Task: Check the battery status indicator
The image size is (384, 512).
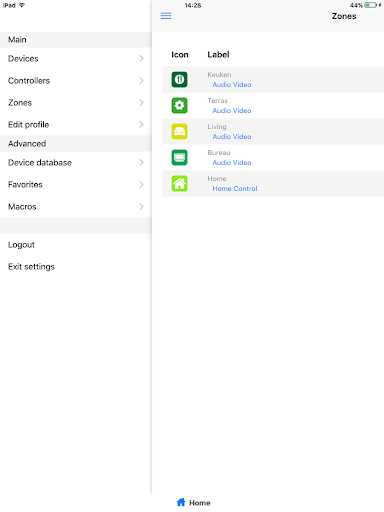Action: click(x=370, y=5)
